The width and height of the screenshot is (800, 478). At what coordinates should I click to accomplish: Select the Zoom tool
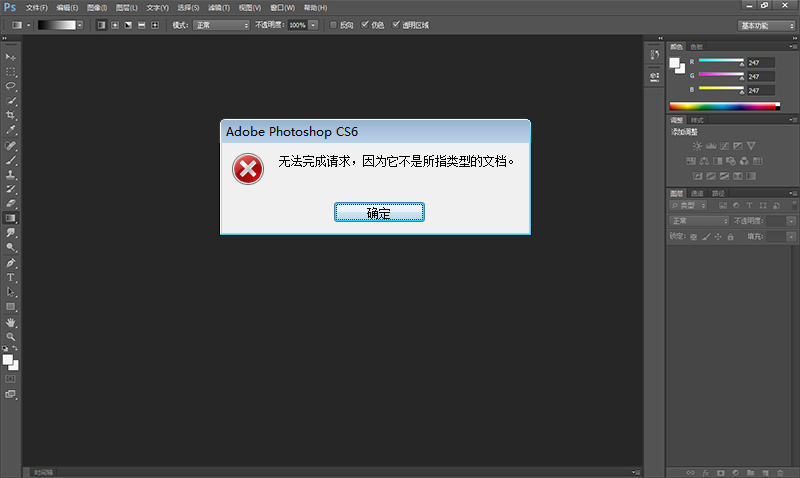(x=10, y=337)
